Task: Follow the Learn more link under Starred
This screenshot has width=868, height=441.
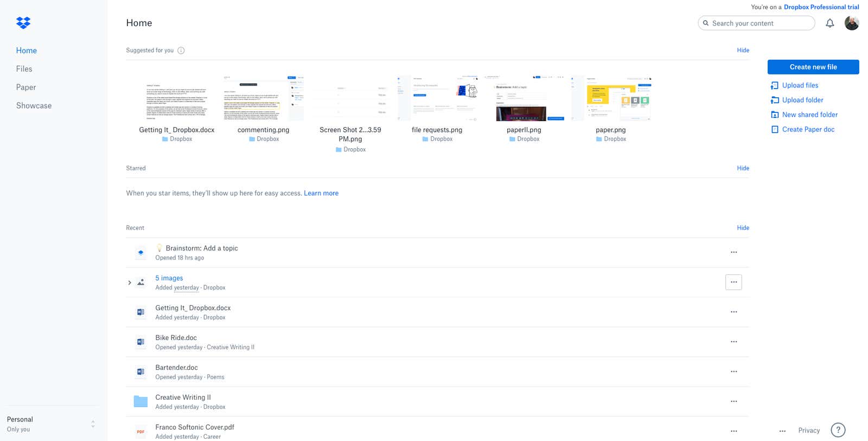Action: click(x=321, y=193)
